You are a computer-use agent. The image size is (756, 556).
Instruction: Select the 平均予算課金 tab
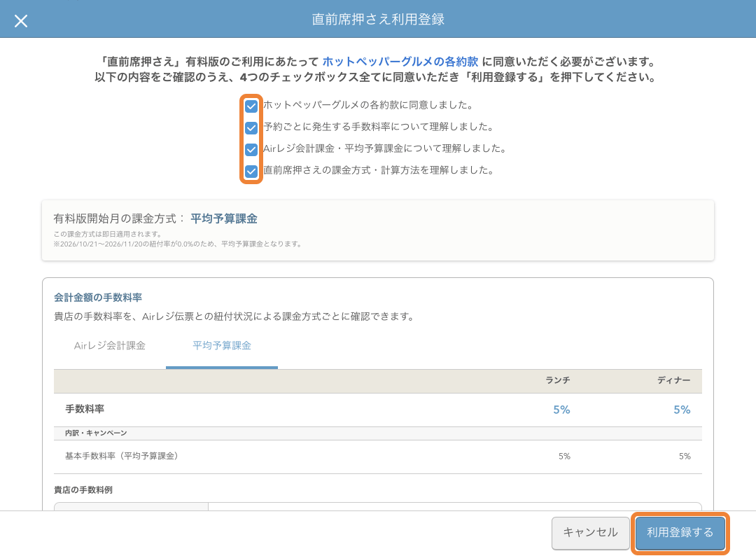click(x=222, y=346)
